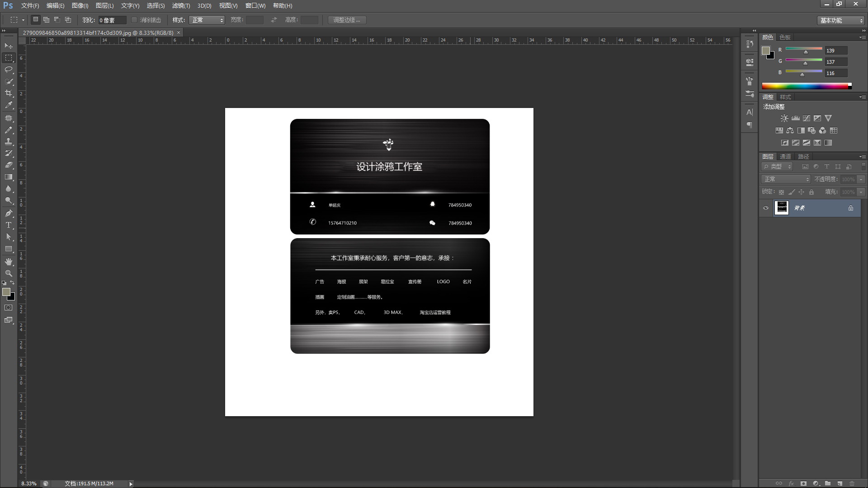Image resolution: width=868 pixels, height=488 pixels.
Task: Open the 滤镜 menu
Action: click(x=180, y=6)
